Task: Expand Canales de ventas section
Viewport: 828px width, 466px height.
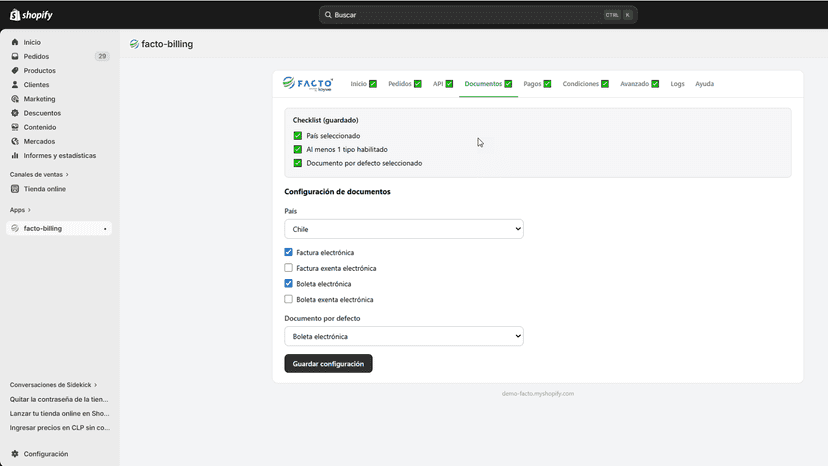Action: pos(39,174)
